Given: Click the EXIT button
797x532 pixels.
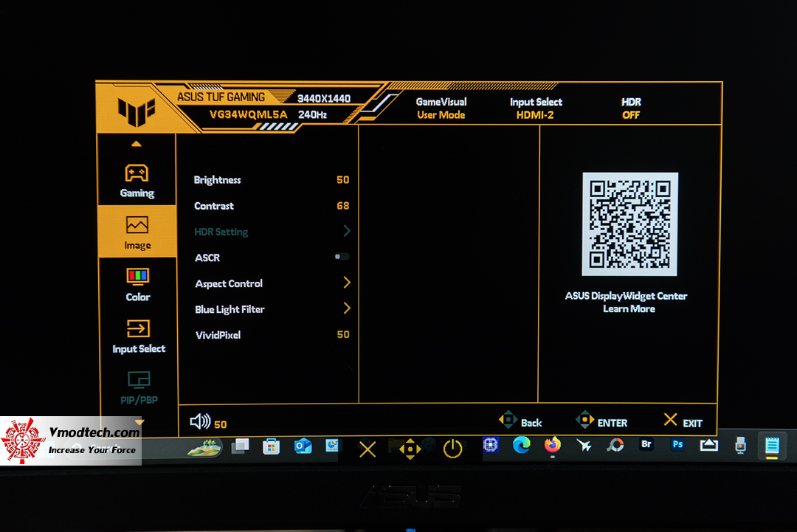Looking at the screenshot, I should click(683, 421).
